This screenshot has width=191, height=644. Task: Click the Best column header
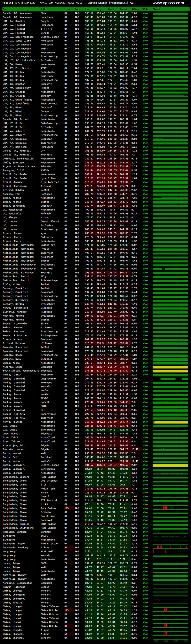(x=111, y=9)
